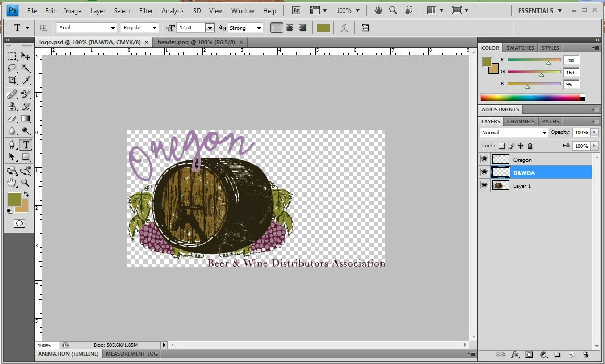605x364 pixels.
Task: Toggle lock position
Action: pos(521,146)
